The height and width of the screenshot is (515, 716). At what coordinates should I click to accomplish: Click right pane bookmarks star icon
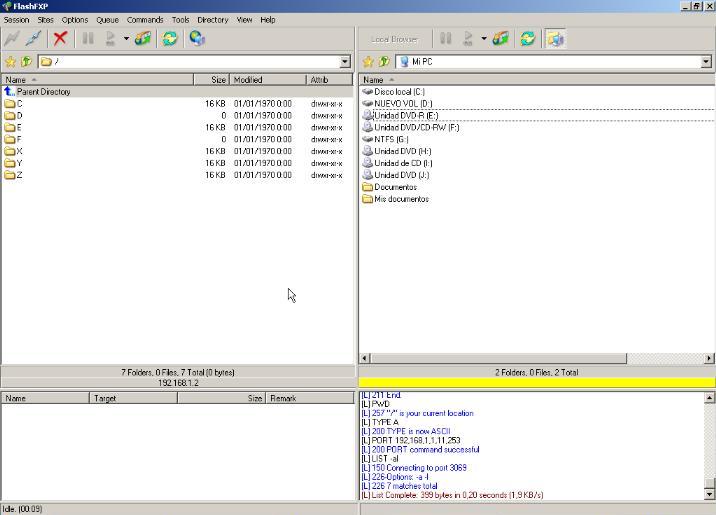368,61
